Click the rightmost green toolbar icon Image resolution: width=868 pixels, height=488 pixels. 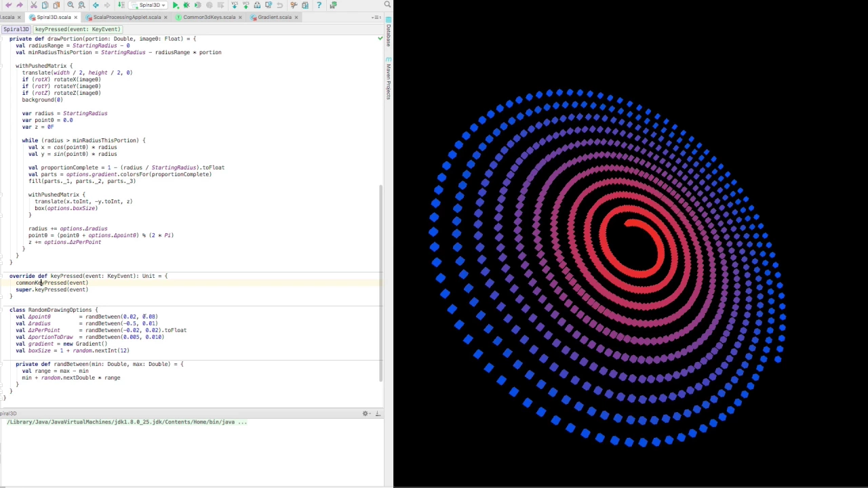point(333,5)
